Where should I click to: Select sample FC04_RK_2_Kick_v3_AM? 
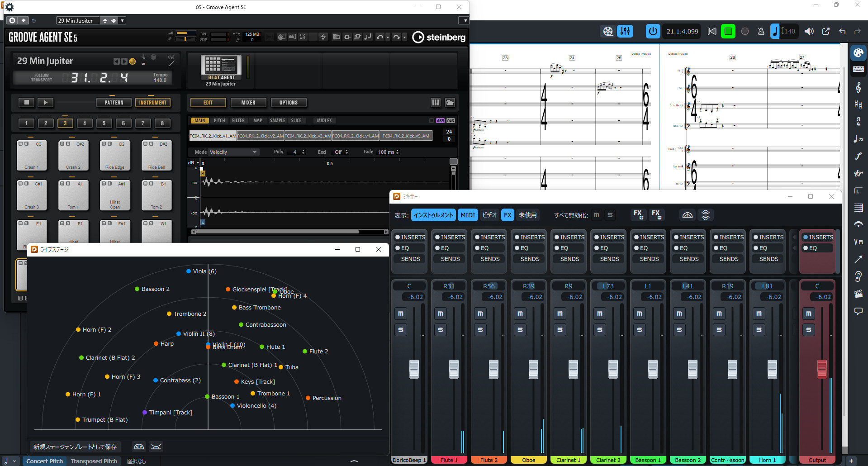coord(308,136)
